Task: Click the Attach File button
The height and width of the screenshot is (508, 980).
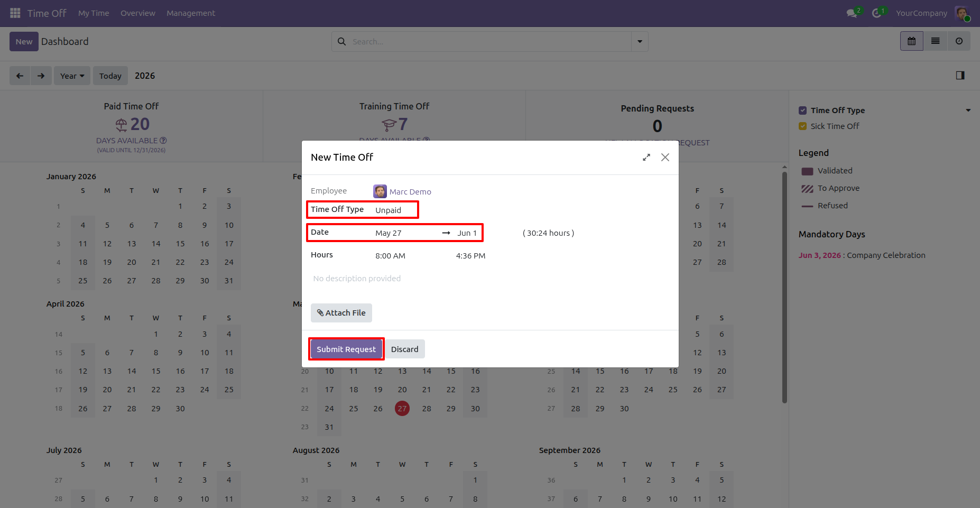Action: [x=341, y=313]
